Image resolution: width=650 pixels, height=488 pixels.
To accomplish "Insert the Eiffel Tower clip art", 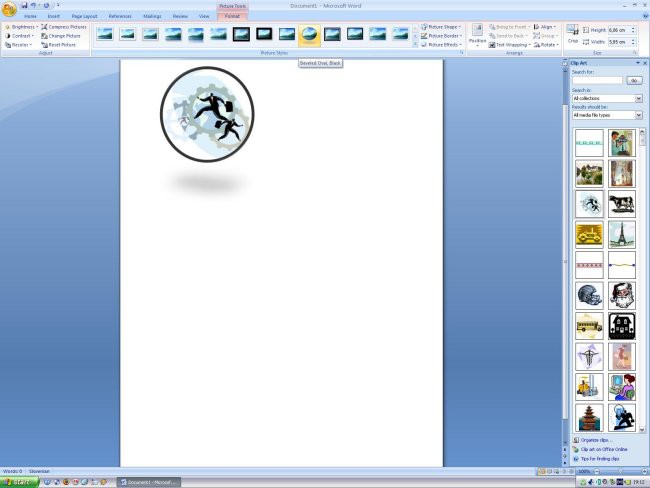I will tap(622, 235).
